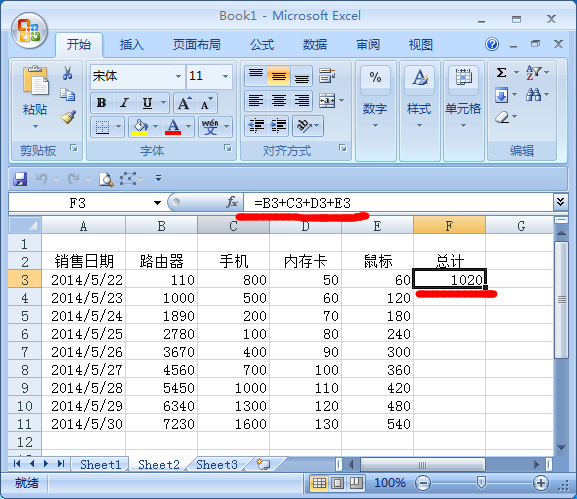This screenshot has height=499, width=577.
Task: Switch to the 插入 ribbon tab
Action: (x=131, y=45)
